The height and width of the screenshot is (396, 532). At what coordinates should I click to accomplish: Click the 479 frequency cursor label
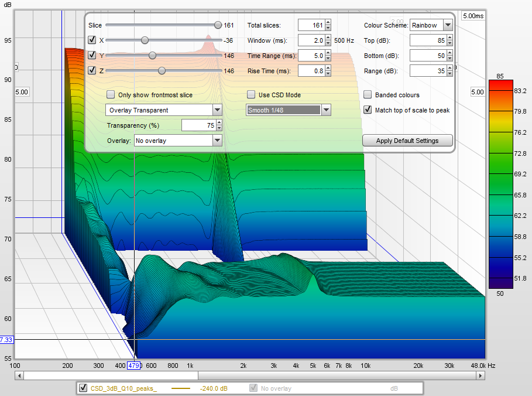(133, 366)
